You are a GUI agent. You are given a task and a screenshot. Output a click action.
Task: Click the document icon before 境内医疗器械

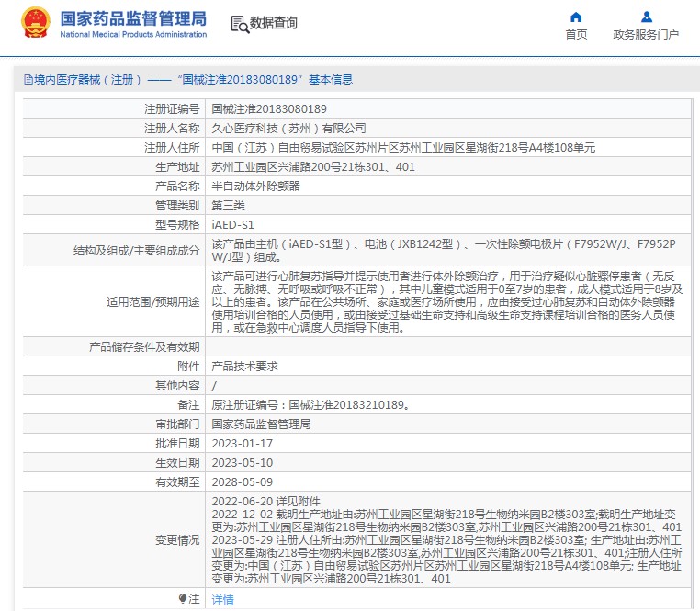point(27,80)
